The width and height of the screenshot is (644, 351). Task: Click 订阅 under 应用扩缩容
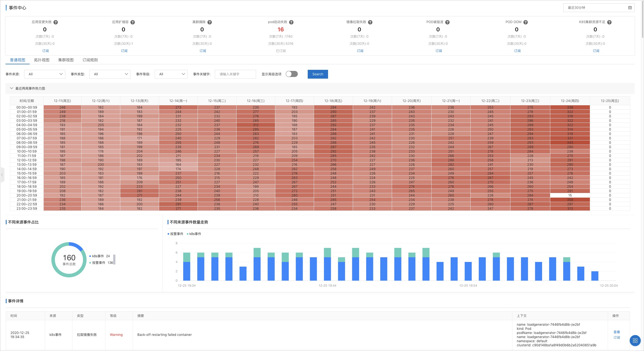point(124,51)
